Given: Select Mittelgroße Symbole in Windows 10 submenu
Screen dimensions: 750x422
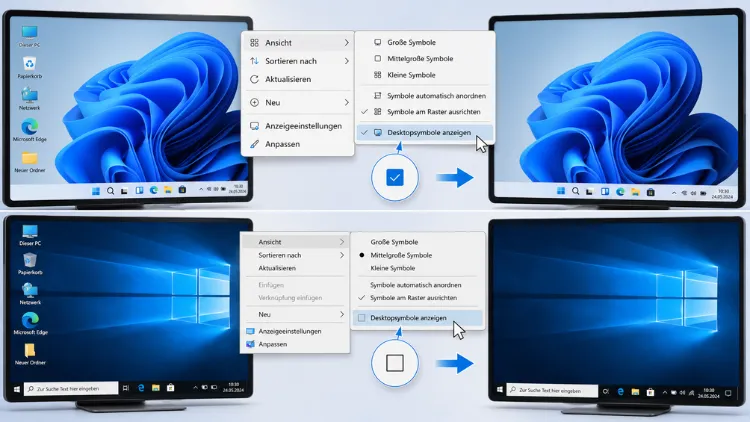Looking at the screenshot, I should point(418,255).
